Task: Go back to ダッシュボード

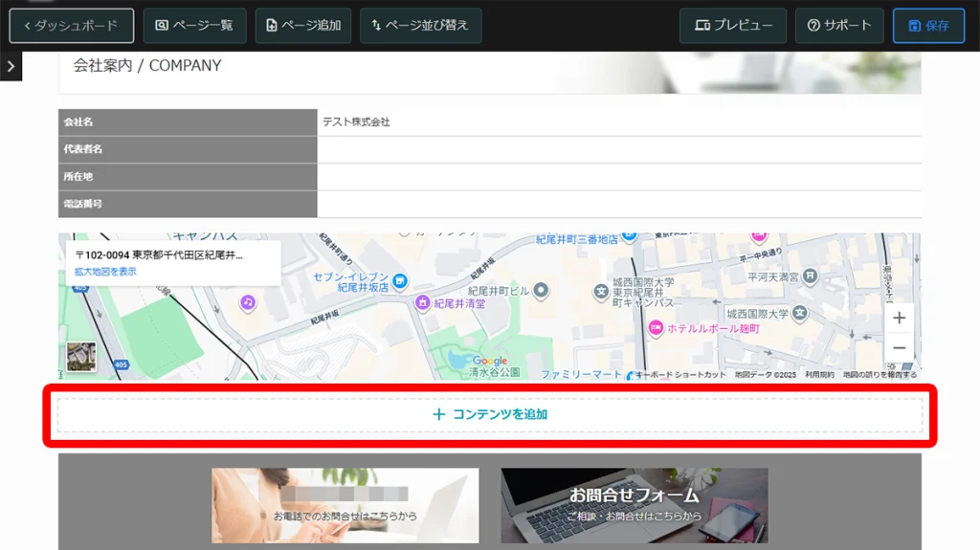Action: (x=72, y=26)
